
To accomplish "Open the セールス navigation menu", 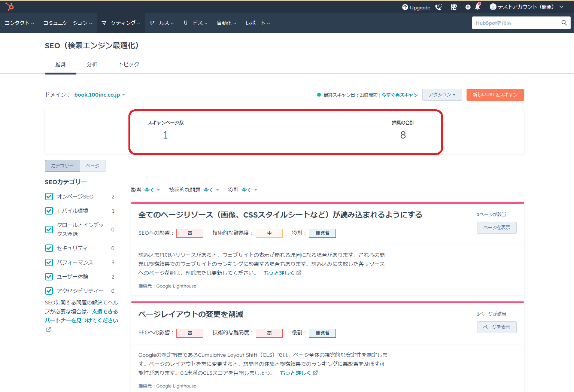I will [x=162, y=23].
